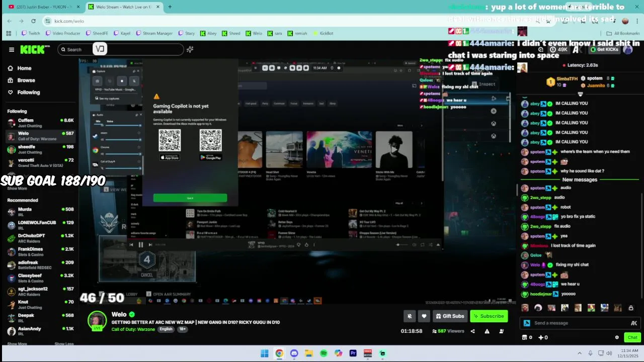Open the Kick hamburger sidebar menu
644x362 pixels.
coord(11,49)
